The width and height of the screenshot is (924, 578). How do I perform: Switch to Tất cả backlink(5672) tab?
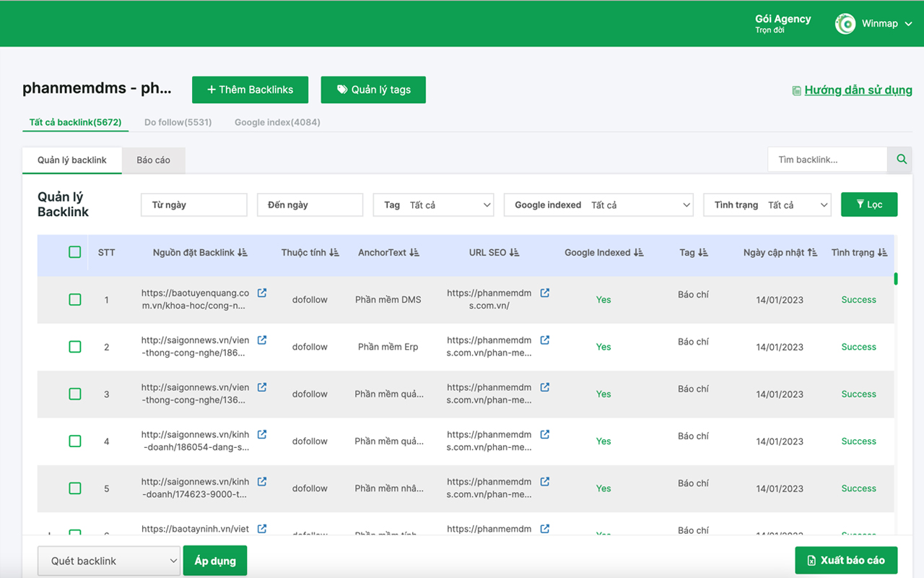tap(75, 122)
